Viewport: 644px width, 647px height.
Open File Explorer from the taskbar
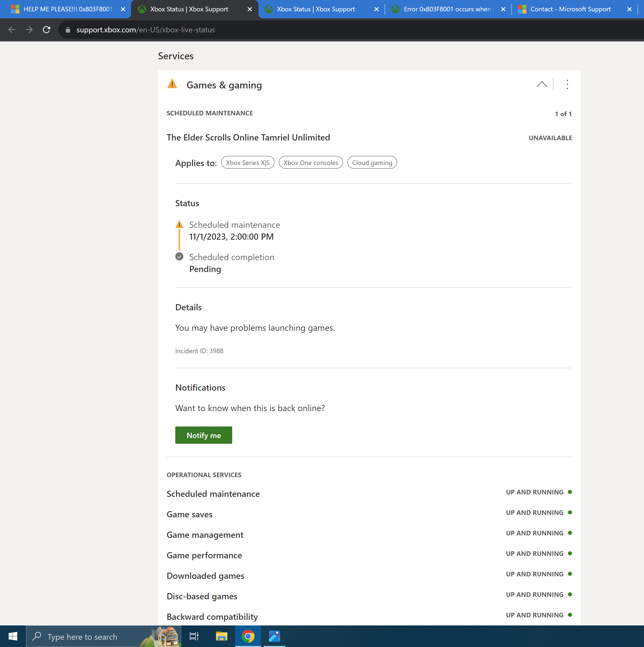[221, 636]
